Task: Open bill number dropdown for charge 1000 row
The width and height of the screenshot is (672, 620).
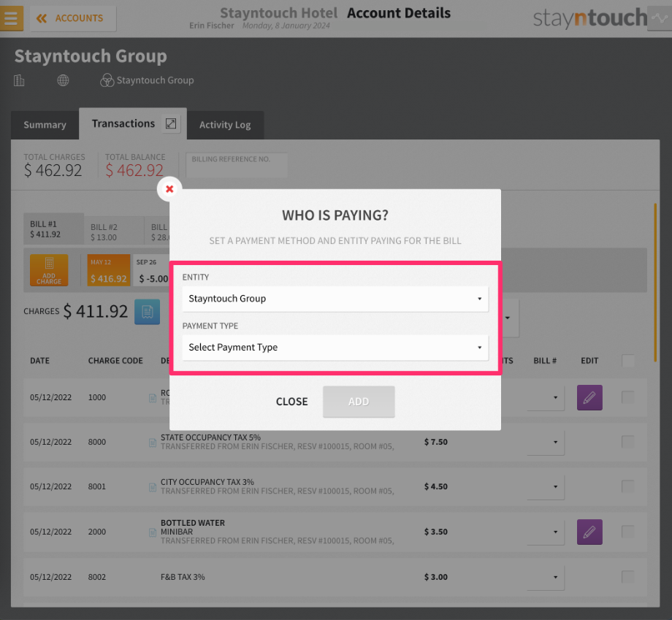Action: [x=546, y=397]
